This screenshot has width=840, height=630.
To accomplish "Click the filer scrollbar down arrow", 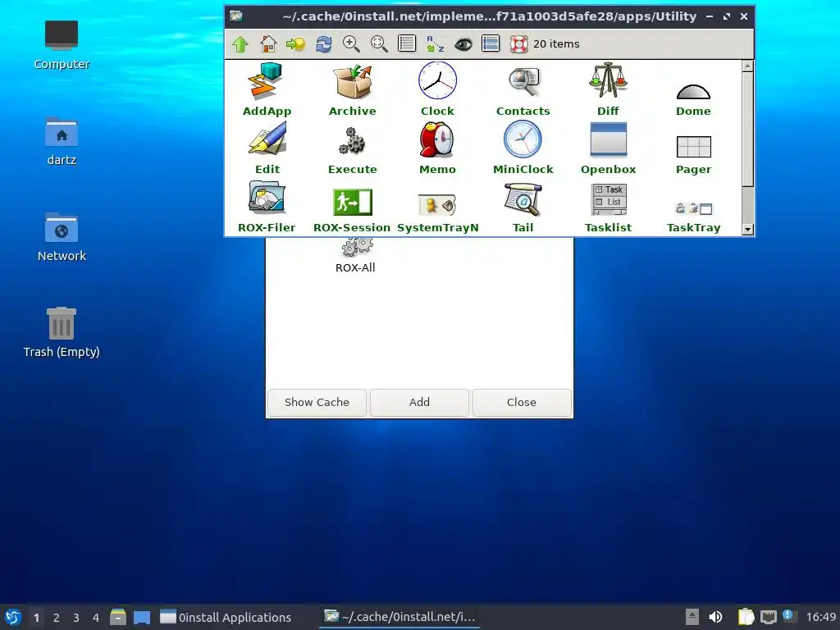I will (x=748, y=230).
